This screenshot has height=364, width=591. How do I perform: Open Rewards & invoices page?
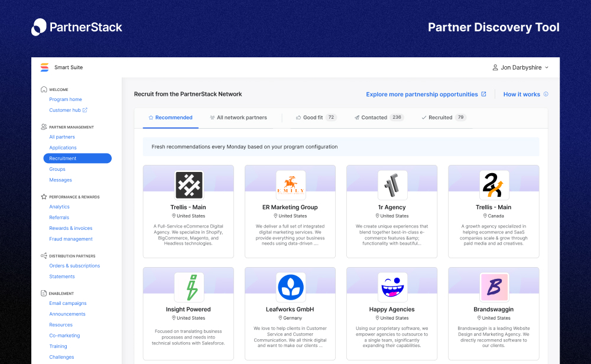tap(70, 227)
